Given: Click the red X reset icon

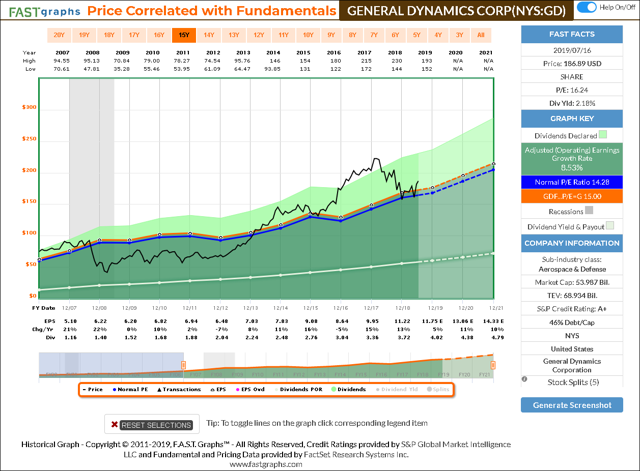Looking at the screenshot, I should [115, 424].
